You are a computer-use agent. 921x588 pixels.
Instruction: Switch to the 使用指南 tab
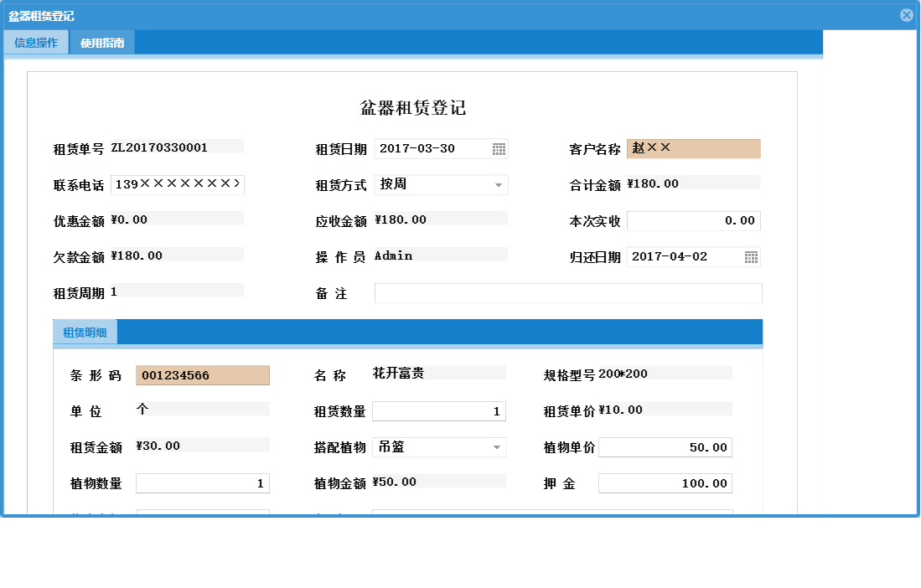point(104,42)
